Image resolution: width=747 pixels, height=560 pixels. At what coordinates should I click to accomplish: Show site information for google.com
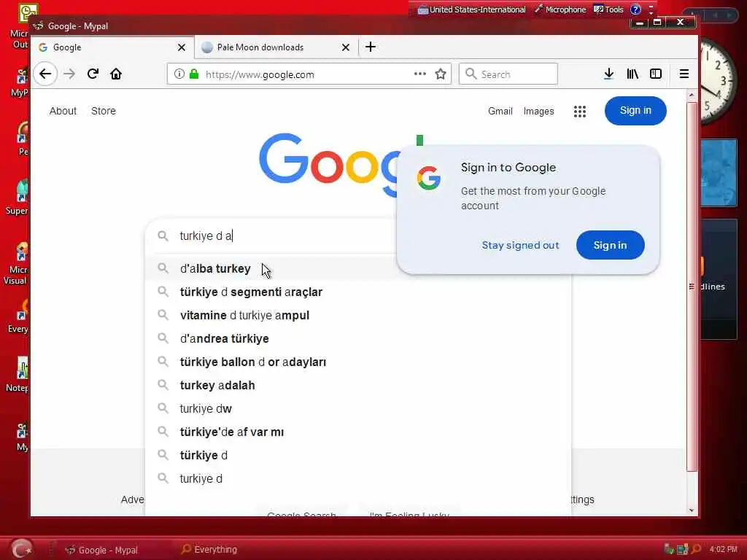[179, 74]
